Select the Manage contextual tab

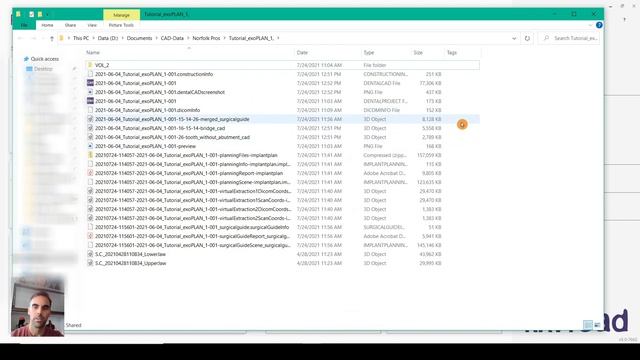tap(121, 15)
